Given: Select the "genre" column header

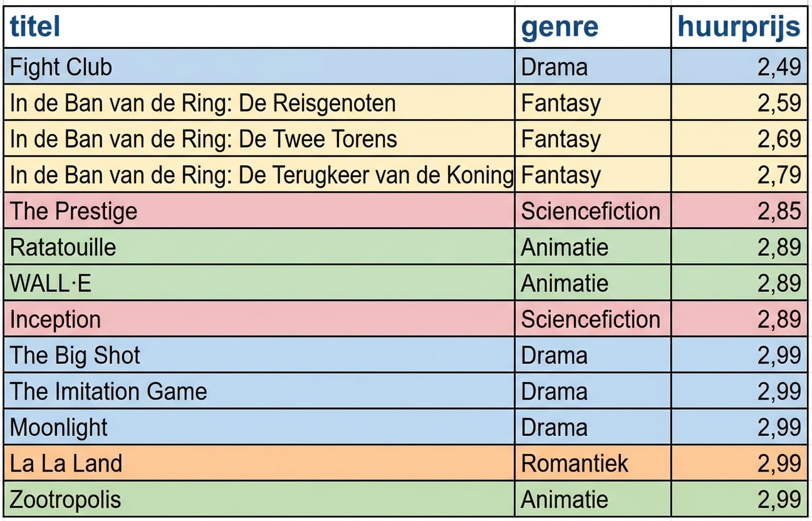Looking at the screenshot, I should (560, 28).
